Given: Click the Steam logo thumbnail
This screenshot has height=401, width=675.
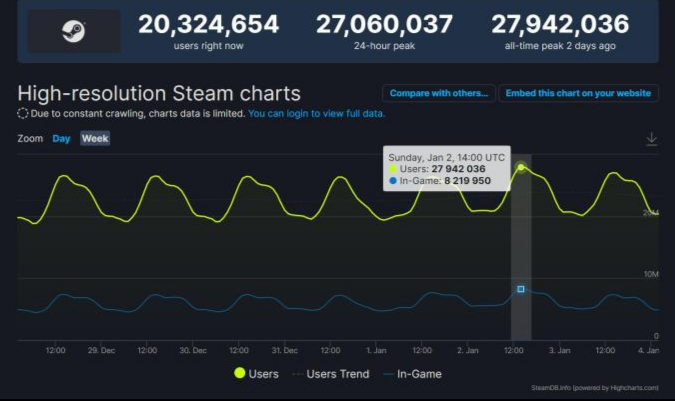Looking at the screenshot, I should (74, 31).
